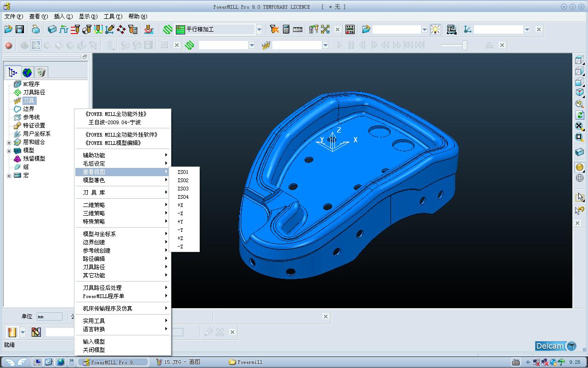Screen dimensions: 588x368
Task: Open the Rapid Move Heights icon
Action: click(x=64, y=29)
